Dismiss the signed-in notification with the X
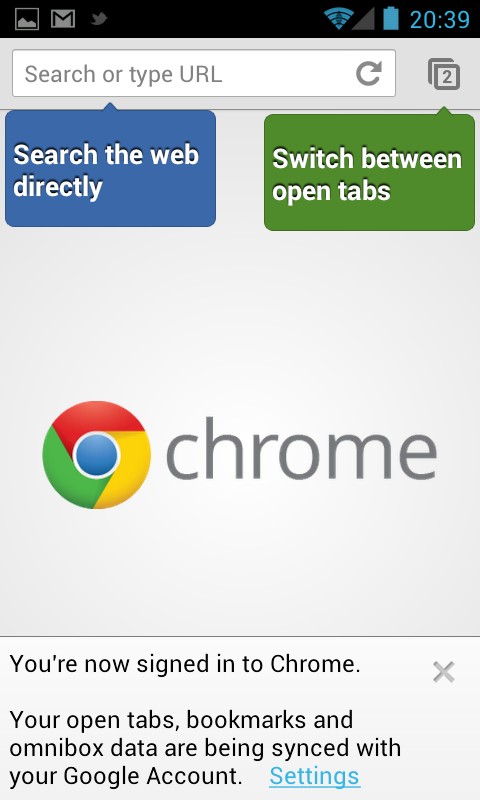Screen dimensions: 480x800 [x=443, y=672]
